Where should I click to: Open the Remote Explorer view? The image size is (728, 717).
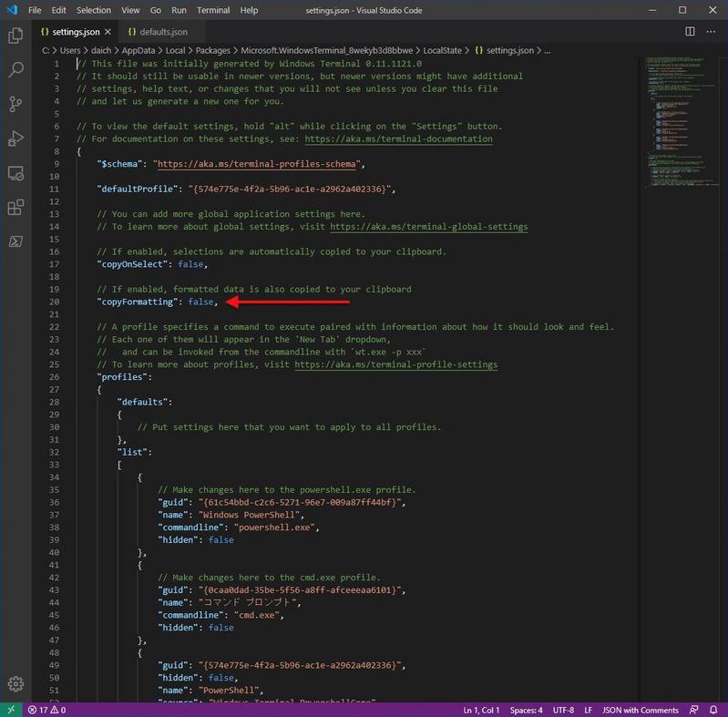point(15,173)
